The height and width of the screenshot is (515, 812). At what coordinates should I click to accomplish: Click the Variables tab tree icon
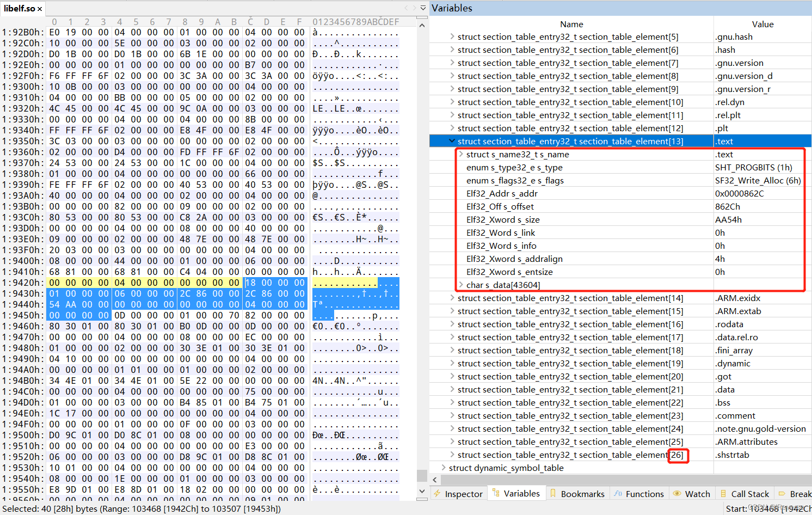(x=496, y=493)
